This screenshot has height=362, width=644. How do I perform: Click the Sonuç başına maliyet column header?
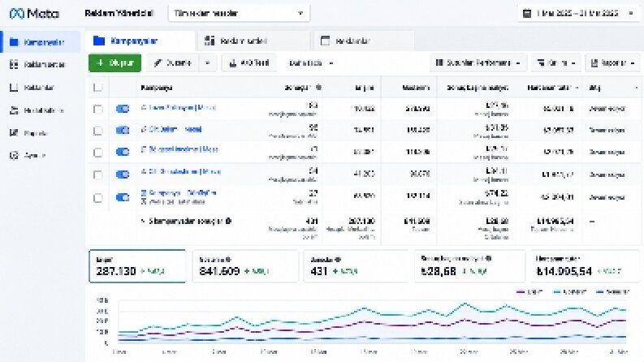(478, 88)
